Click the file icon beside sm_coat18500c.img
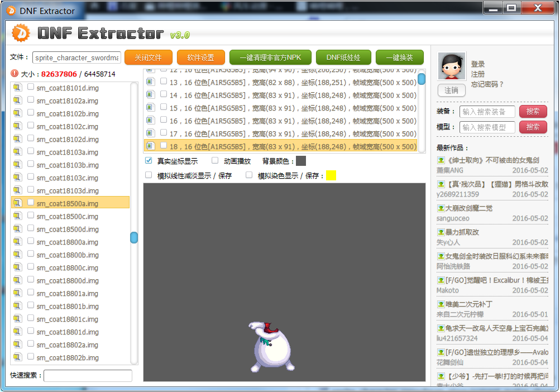 point(17,216)
